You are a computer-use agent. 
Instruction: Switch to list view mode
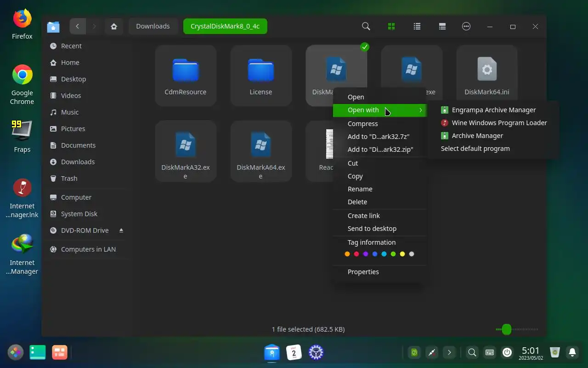pyautogui.click(x=417, y=26)
